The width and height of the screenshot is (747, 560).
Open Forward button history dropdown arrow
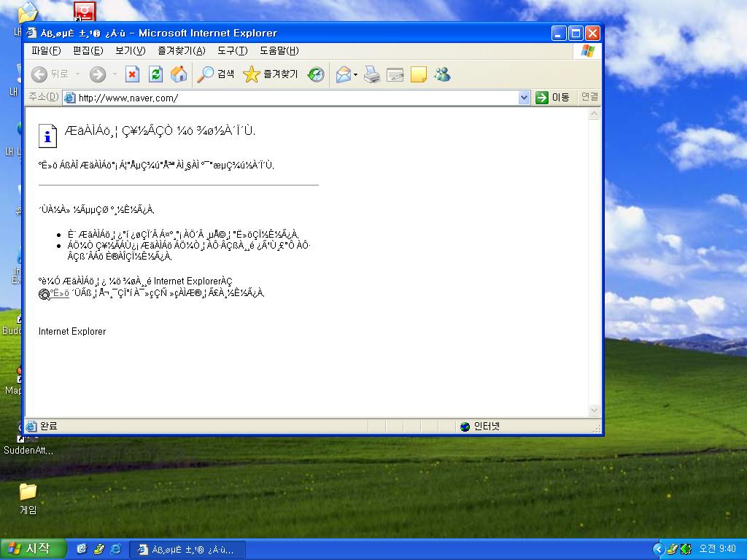click(x=115, y=74)
